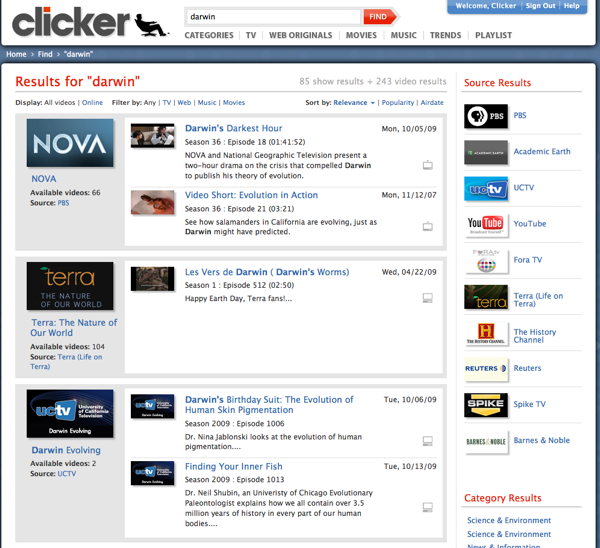Open Les Vers de Darwin title link
The height and width of the screenshot is (548, 600).
click(267, 272)
